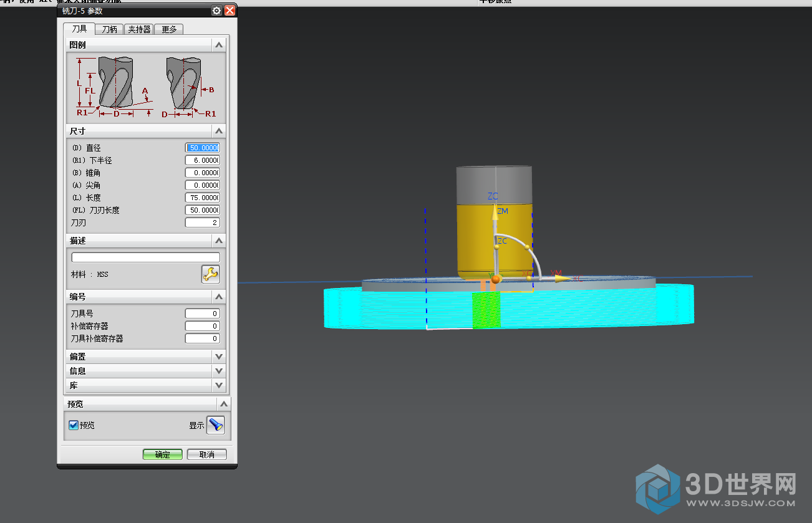
Task: Click the 补偿寄存器 value field
Action: 203,326
